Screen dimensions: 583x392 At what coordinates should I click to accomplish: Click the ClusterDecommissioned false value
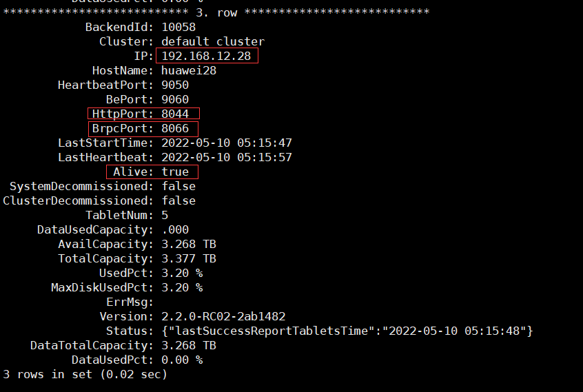[178, 200]
